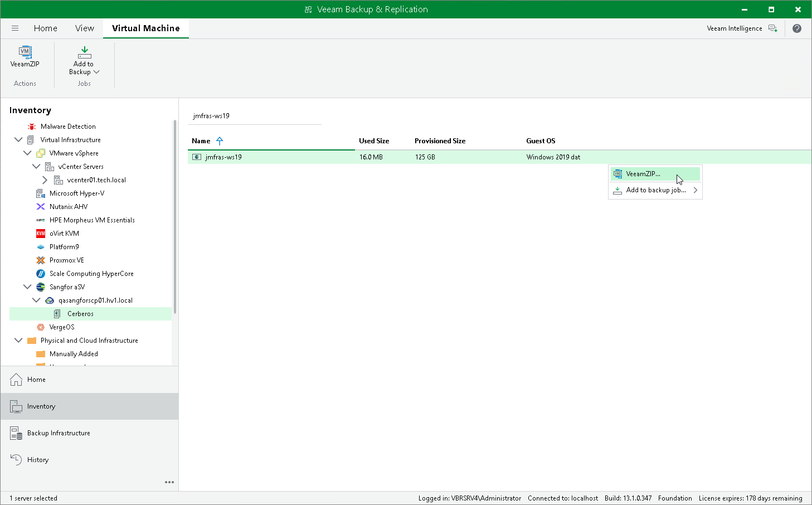Click the Malware Detection bug icon
812x505 pixels.
[x=32, y=127]
